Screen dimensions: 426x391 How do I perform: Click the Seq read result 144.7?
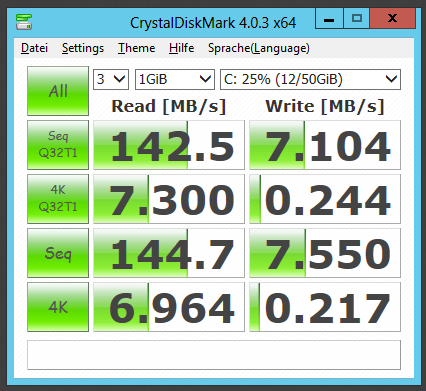click(169, 253)
